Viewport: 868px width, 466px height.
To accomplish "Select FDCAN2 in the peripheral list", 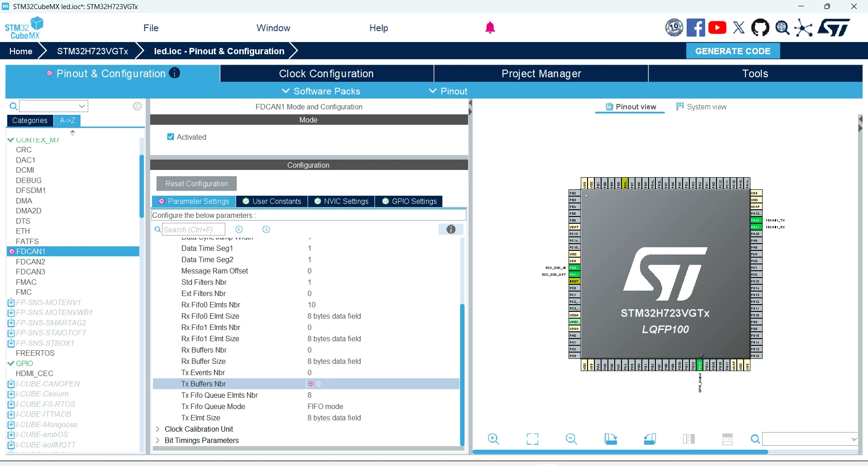I will click(x=30, y=262).
